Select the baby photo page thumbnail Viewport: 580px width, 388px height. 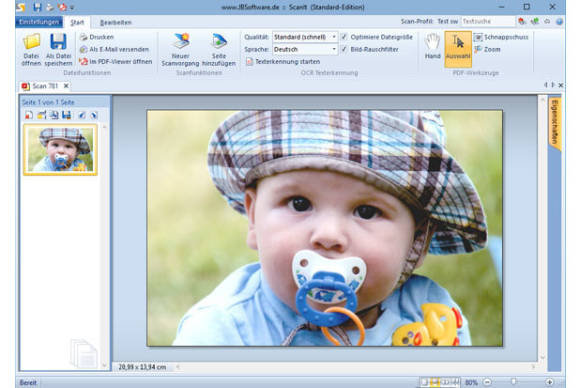[x=60, y=149]
